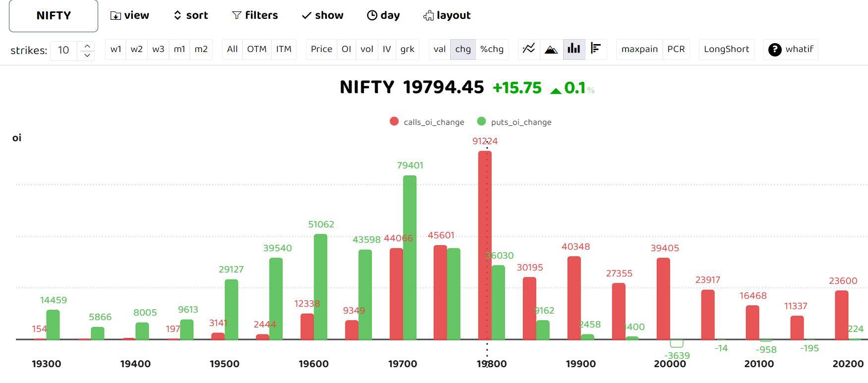
Task: Select the OTM strikes filter
Action: pos(257,49)
